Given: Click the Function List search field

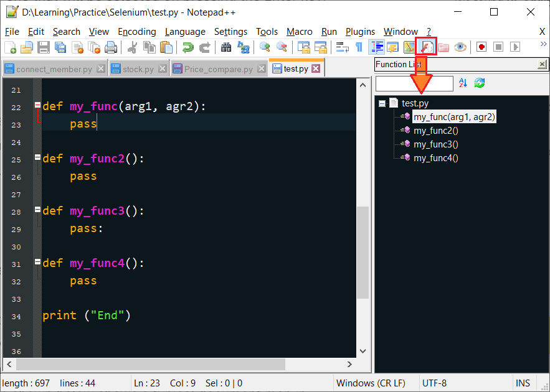Looking at the screenshot, I should pos(414,83).
